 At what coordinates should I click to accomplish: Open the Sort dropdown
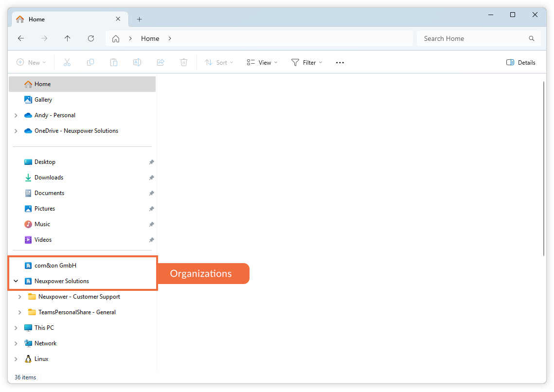coord(219,62)
